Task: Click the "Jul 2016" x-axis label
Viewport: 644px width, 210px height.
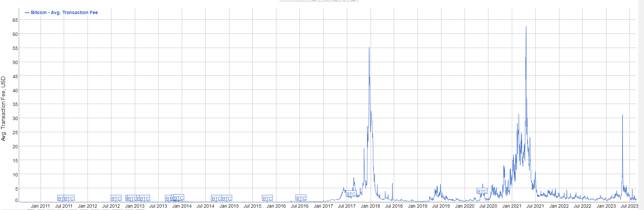Action: pyautogui.click(x=300, y=206)
